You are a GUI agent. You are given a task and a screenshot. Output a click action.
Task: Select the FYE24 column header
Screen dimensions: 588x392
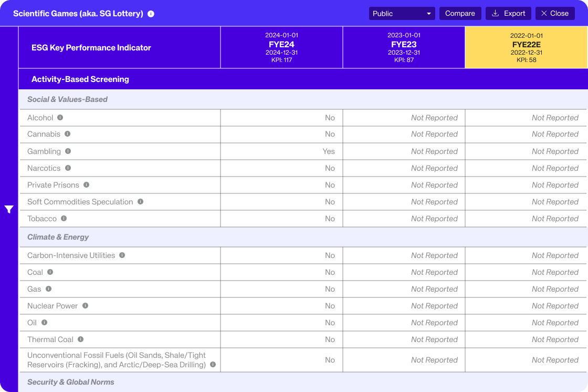(281, 47)
